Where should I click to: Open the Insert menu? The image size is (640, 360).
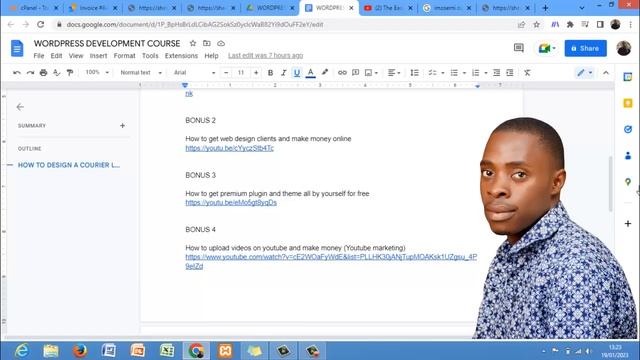(98, 56)
